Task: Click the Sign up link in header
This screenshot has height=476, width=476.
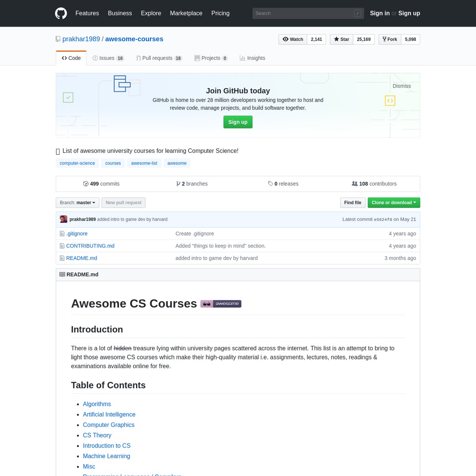Action: click(x=409, y=13)
